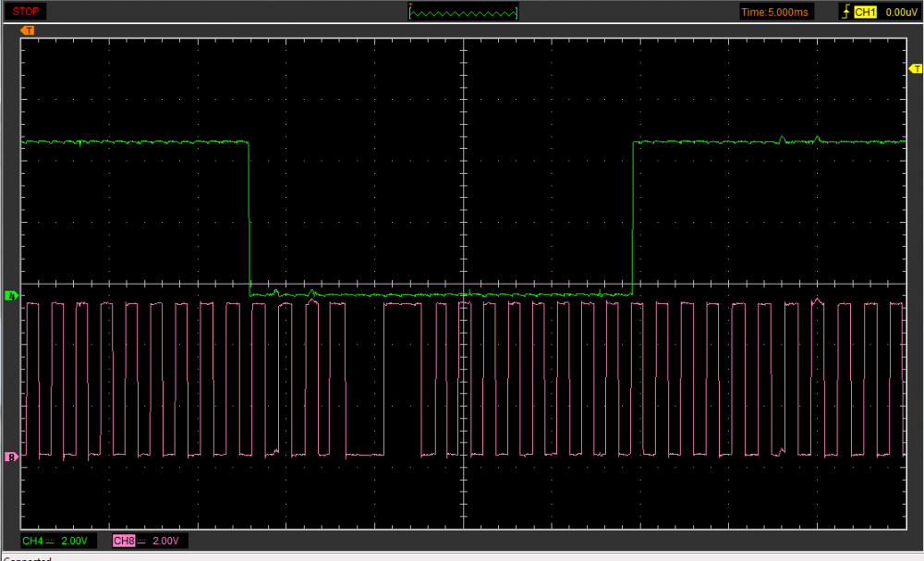
Task: Select the yellow CH1 trigger source label
Action: coord(865,12)
